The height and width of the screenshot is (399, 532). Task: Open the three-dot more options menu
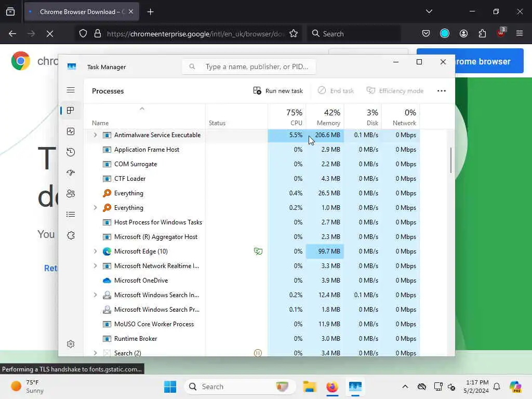click(x=442, y=90)
